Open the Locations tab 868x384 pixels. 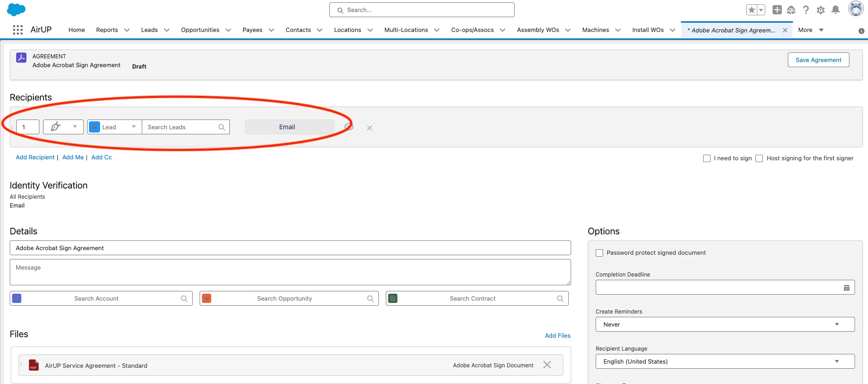point(347,30)
